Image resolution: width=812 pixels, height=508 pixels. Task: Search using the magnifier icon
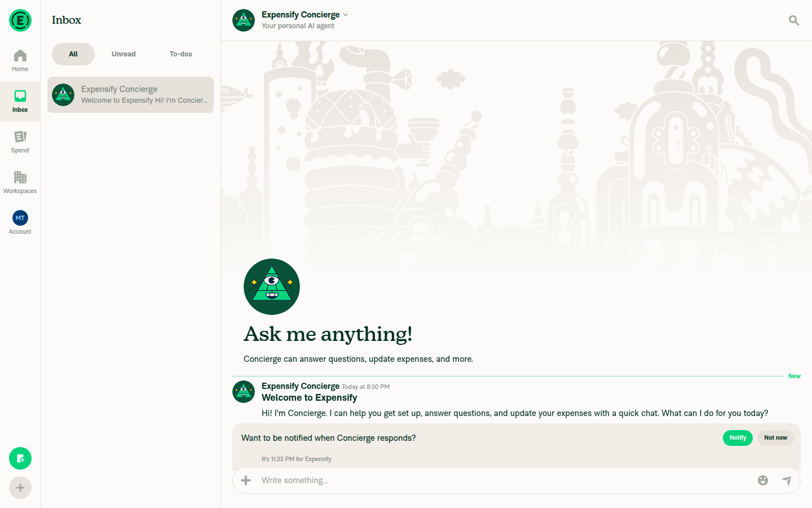(794, 20)
